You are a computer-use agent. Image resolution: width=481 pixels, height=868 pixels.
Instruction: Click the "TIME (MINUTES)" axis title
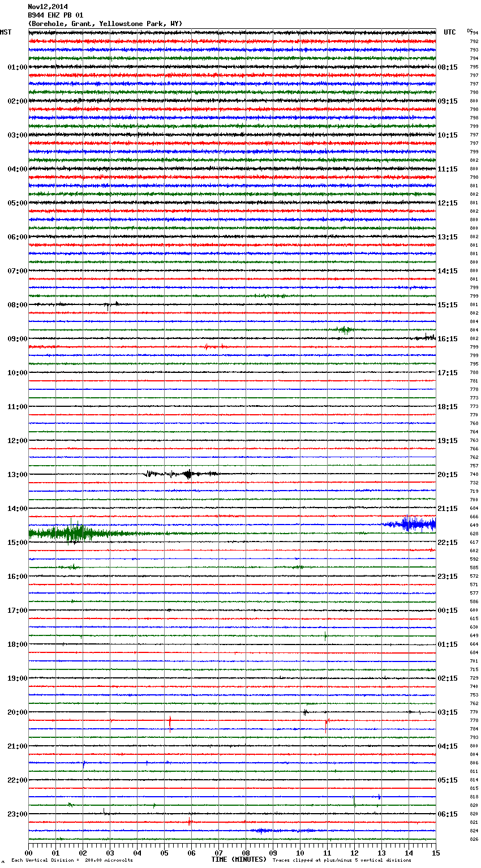click(238, 860)
